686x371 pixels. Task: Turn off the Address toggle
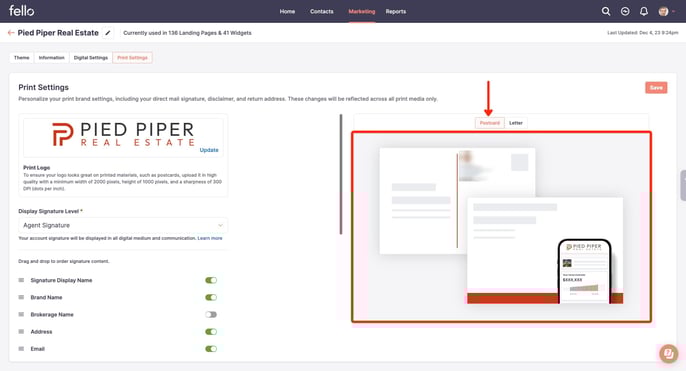(x=211, y=332)
